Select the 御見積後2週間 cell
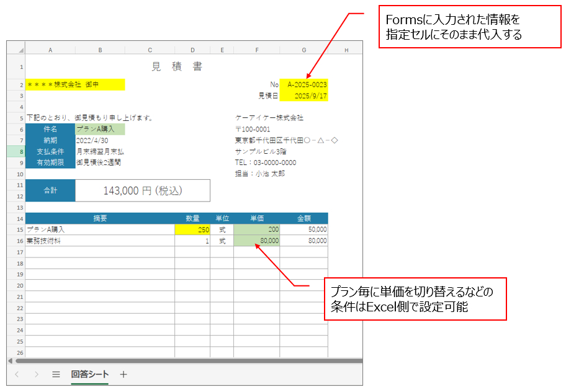This screenshot has height=392, width=566. 100,163
